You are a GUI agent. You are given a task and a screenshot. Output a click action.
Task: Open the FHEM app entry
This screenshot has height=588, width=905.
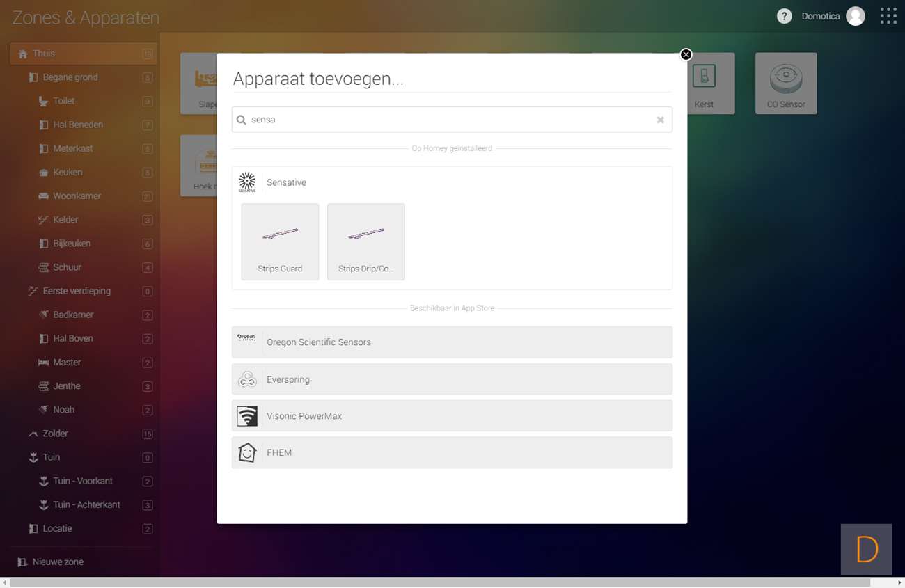[452, 452]
